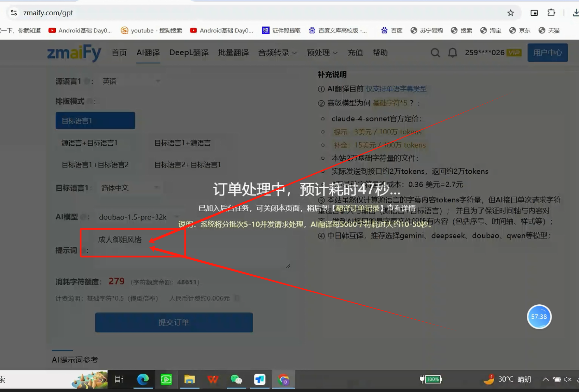The image size is (579, 392).
Task: Open the search magnifier icon in header
Action: point(435,53)
